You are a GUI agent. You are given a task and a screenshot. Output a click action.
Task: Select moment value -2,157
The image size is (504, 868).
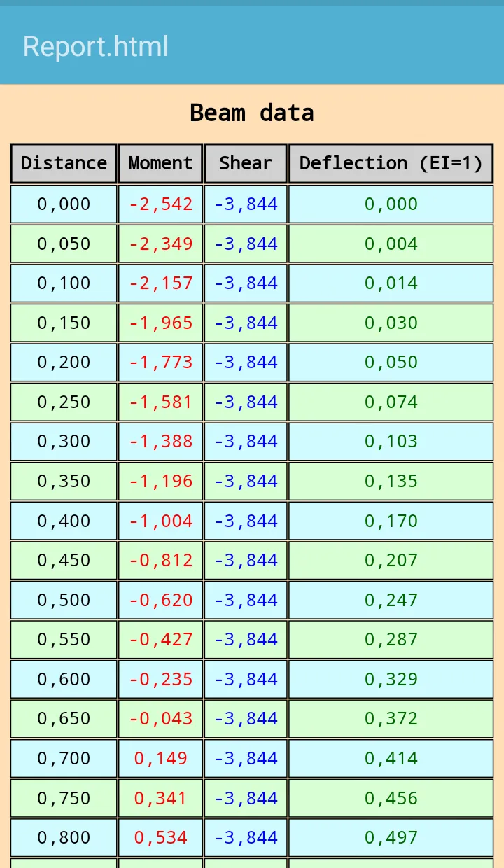tap(160, 283)
